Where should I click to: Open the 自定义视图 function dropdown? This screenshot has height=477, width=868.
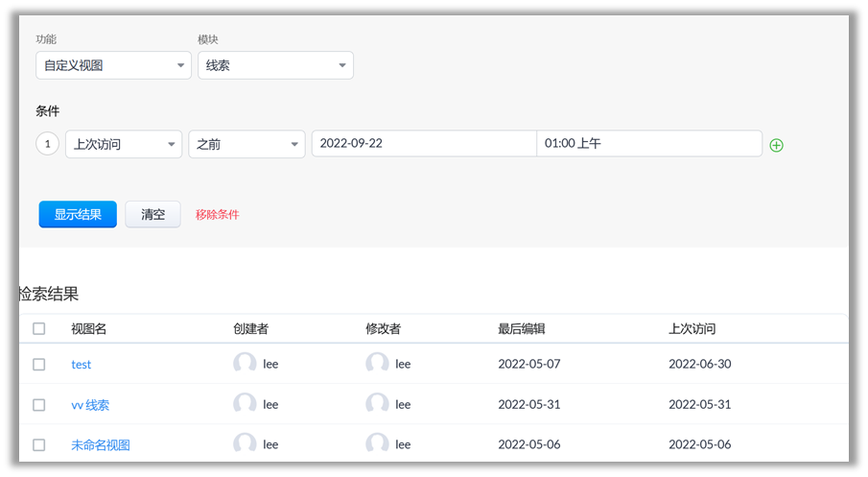click(x=113, y=65)
